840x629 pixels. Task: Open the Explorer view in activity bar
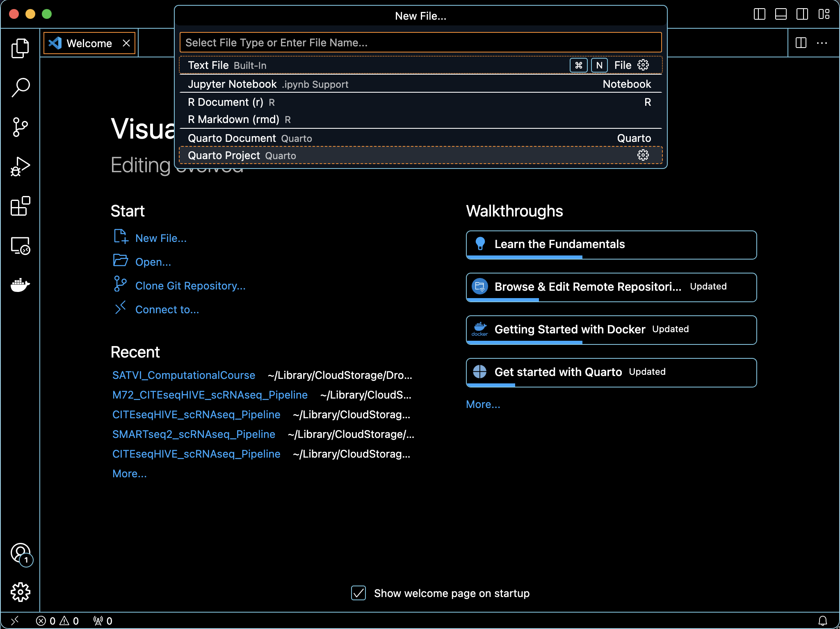pos(20,48)
